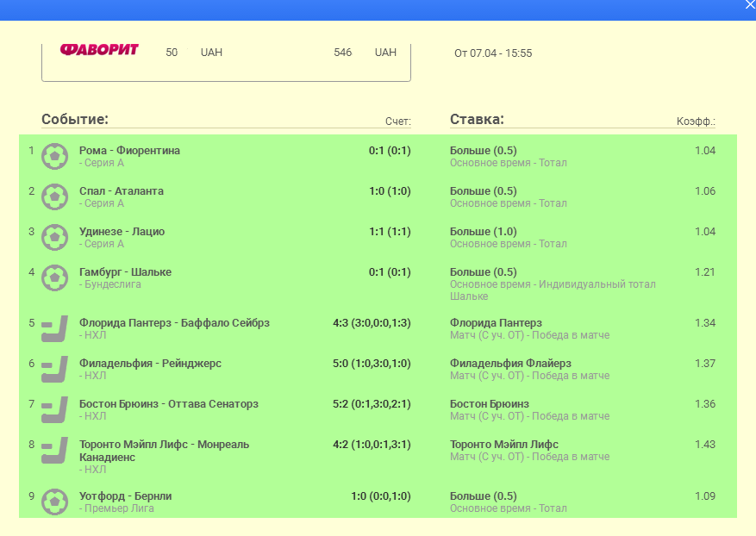Select the Уотфорд - Бернли event name
This screenshot has height=536, width=756.
pos(125,495)
